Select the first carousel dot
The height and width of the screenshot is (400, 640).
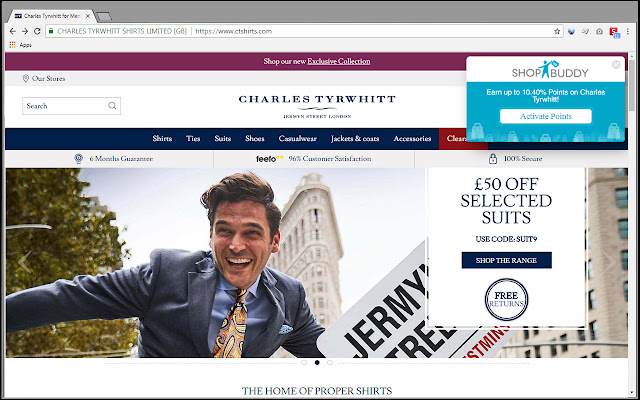pos(304,362)
